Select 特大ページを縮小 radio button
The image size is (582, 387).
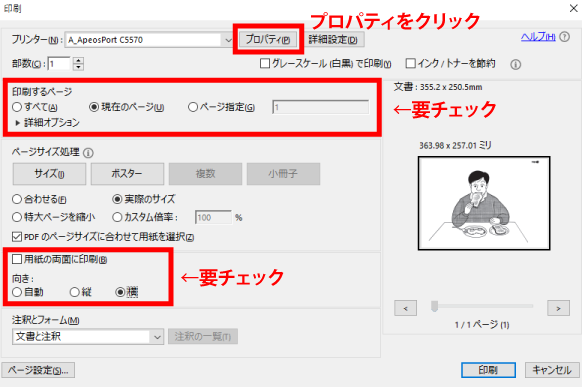pos(17,217)
